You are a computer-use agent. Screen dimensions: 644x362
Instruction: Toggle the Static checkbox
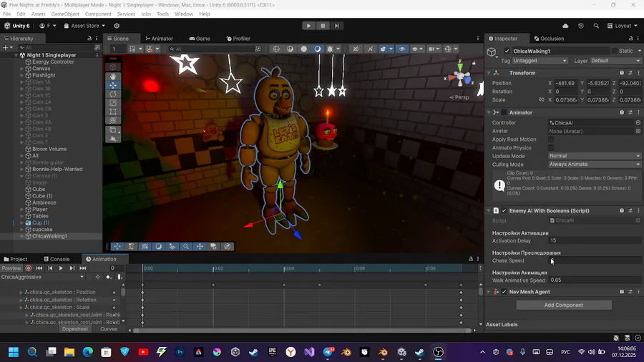coord(615,51)
